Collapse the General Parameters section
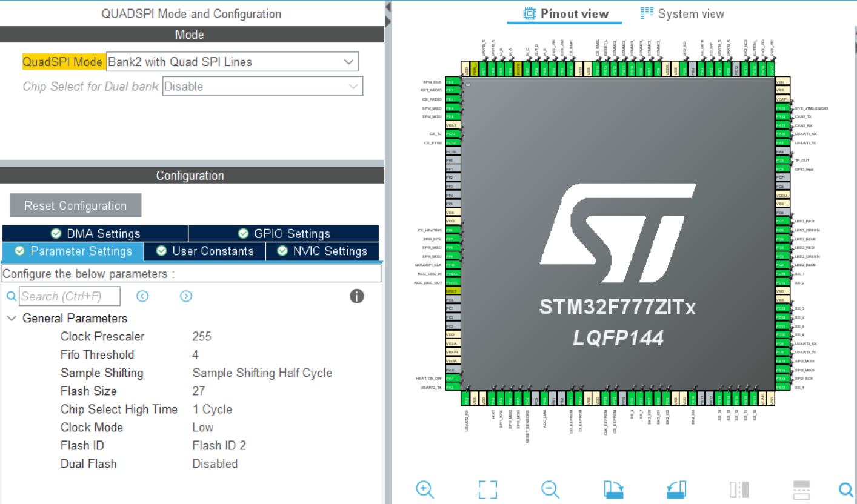The image size is (857, 504). (12, 319)
